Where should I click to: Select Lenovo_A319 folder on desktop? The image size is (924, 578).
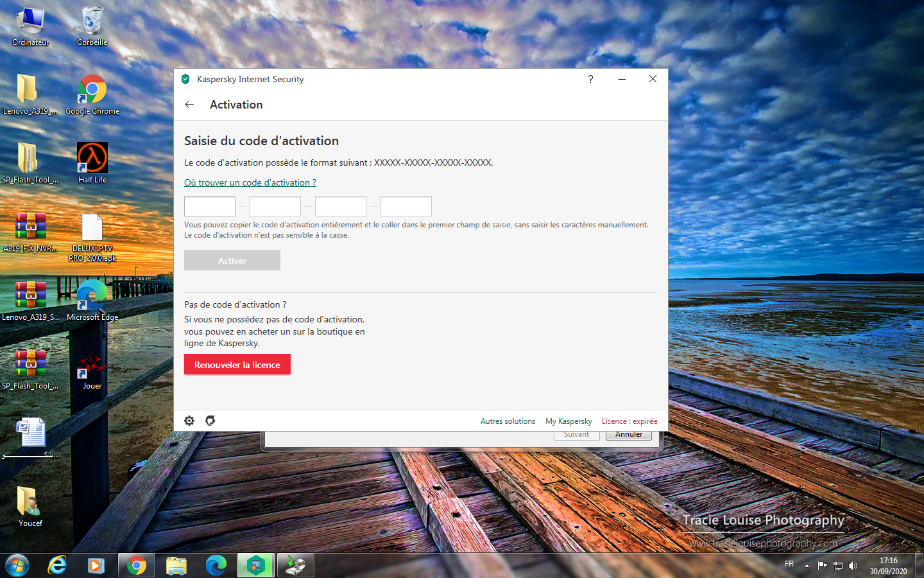pos(30,94)
